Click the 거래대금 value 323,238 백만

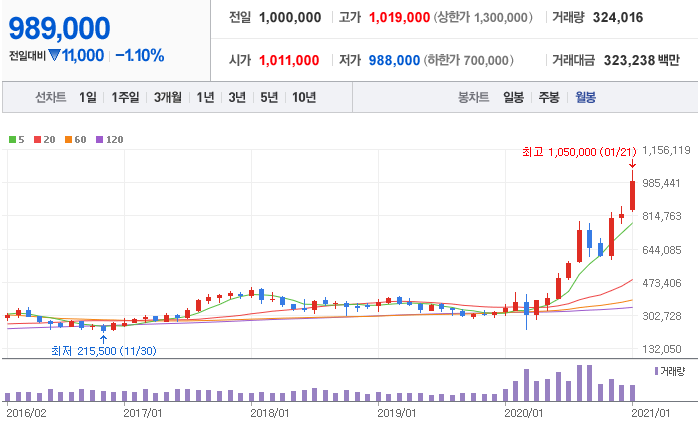coord(641,60)
